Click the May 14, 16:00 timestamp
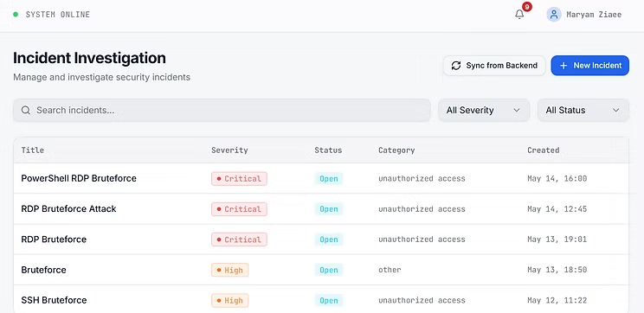644x313 pixels. pyautogui.click(x=557, y=178)
